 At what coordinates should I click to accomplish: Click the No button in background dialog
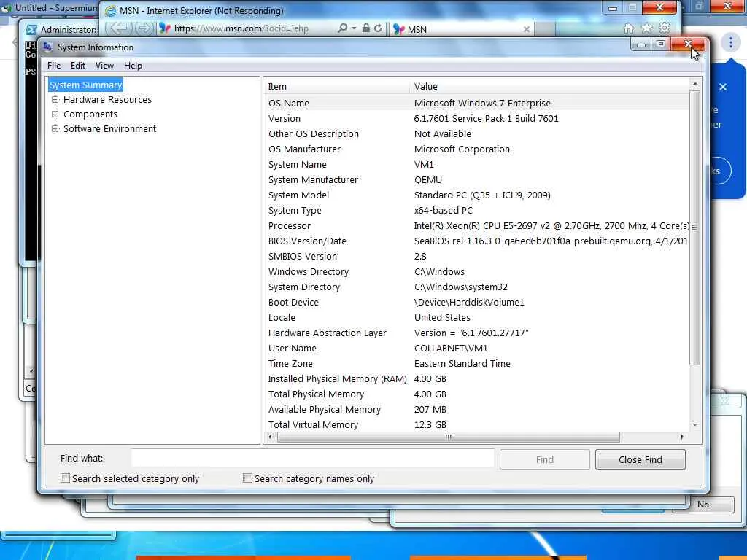coord(703,505)
